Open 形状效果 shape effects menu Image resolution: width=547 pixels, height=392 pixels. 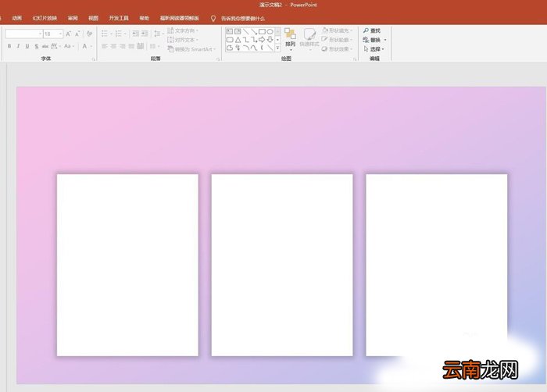337,49
